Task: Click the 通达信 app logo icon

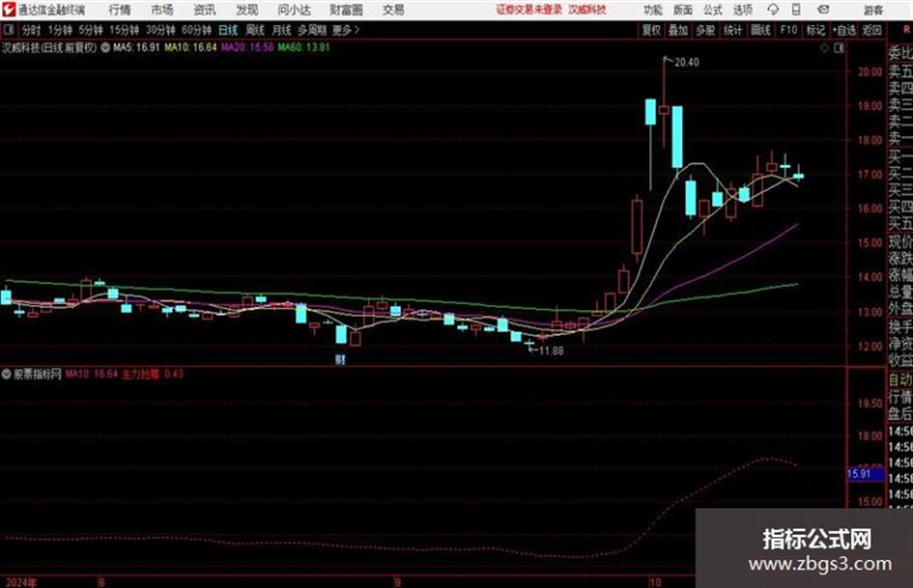Action: (x=9, y=10)
